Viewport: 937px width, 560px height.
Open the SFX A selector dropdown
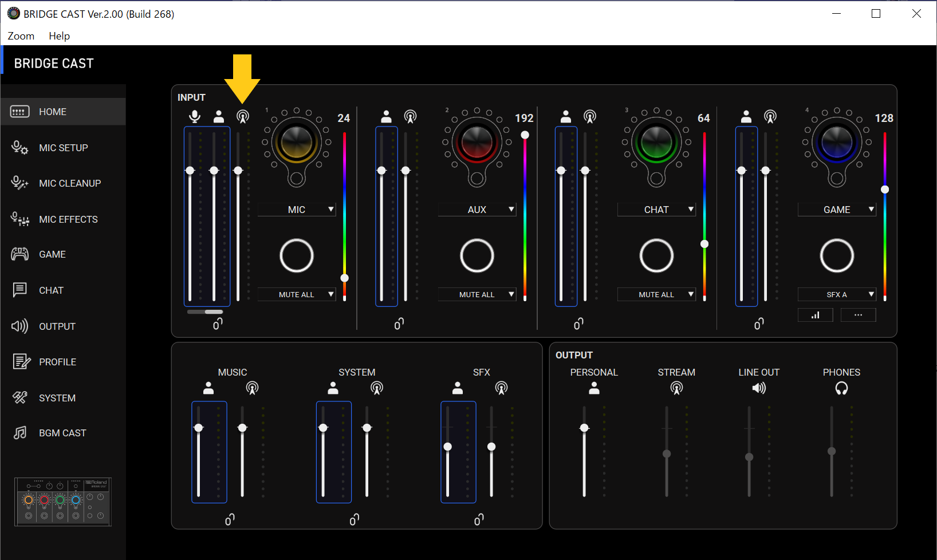837,294
